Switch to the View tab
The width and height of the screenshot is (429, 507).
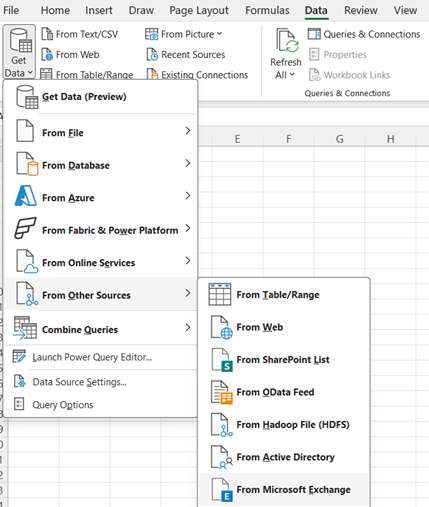point(405,10)
